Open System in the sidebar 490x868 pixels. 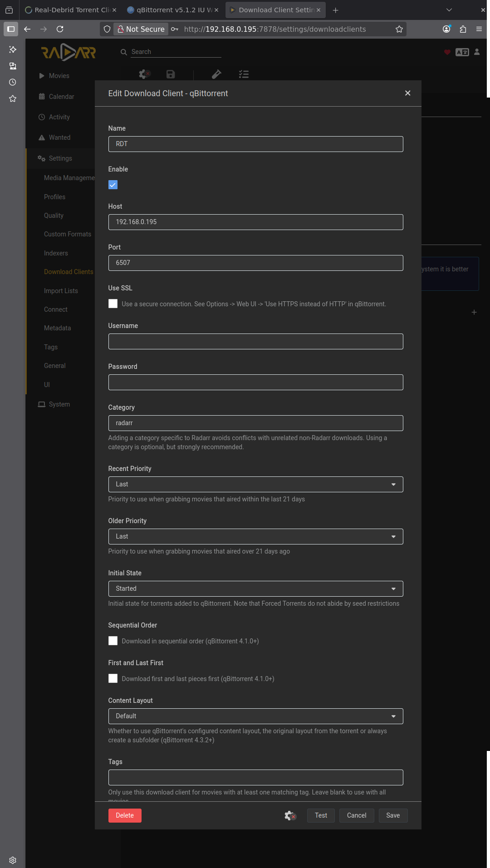pyautogui.click(x=59, y=404)
